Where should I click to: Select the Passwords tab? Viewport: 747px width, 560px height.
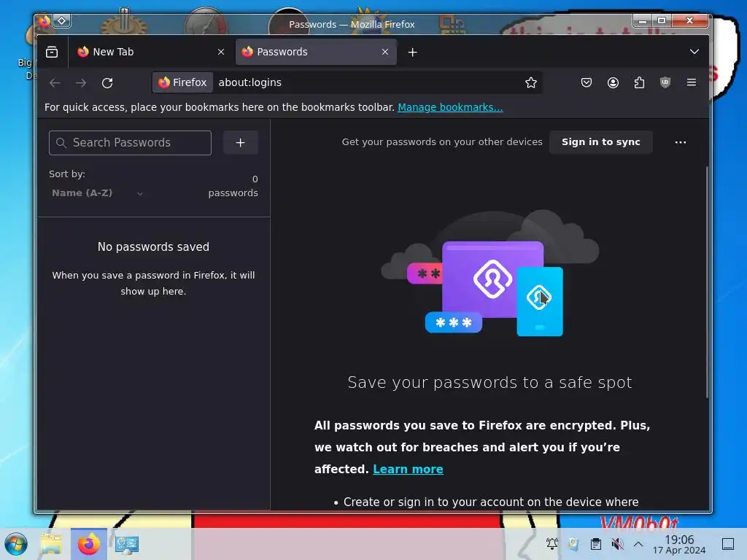click(316, 52)
